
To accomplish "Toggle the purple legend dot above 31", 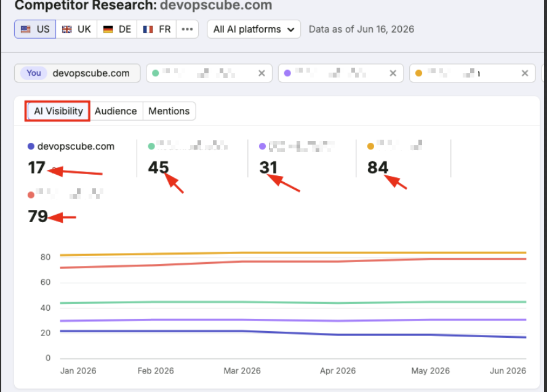I will pos(262,146).
